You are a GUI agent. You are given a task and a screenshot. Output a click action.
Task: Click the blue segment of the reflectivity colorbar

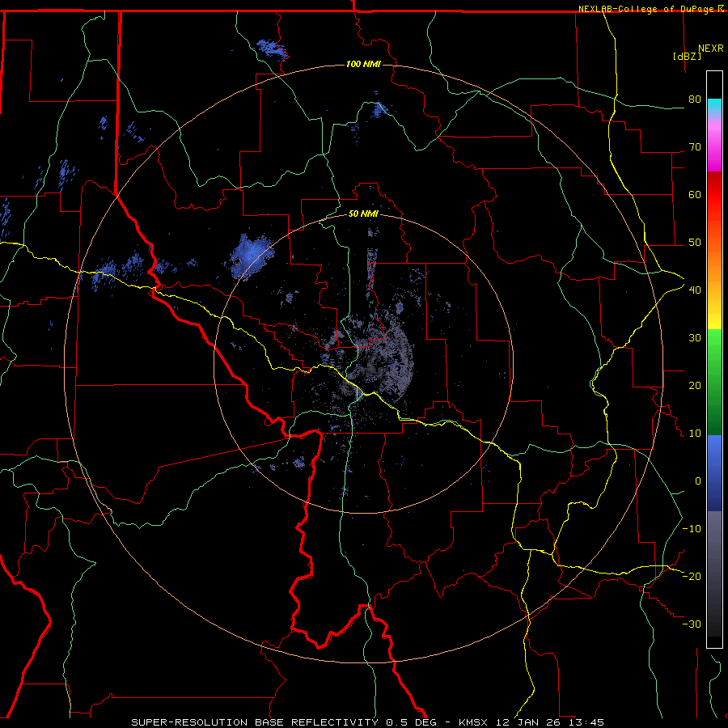click(x=714, y=473)
